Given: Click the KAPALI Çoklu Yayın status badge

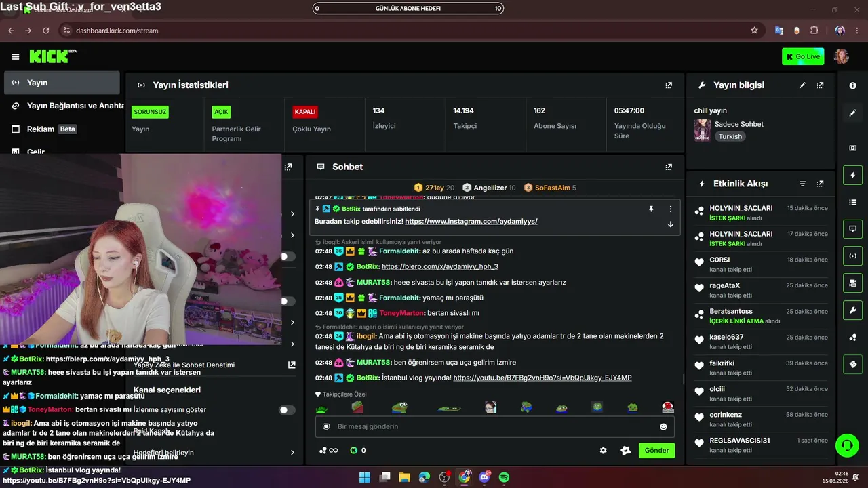Looking at the screenshot, I should (305, 112).
